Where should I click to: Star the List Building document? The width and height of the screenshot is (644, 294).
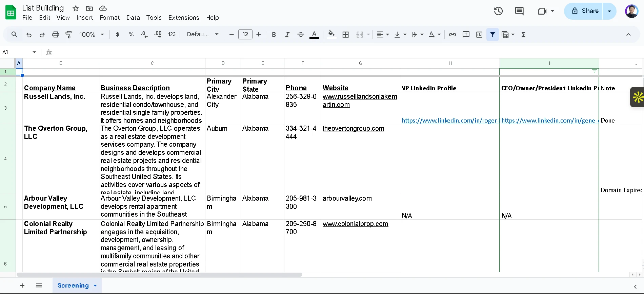click(76, 8)
